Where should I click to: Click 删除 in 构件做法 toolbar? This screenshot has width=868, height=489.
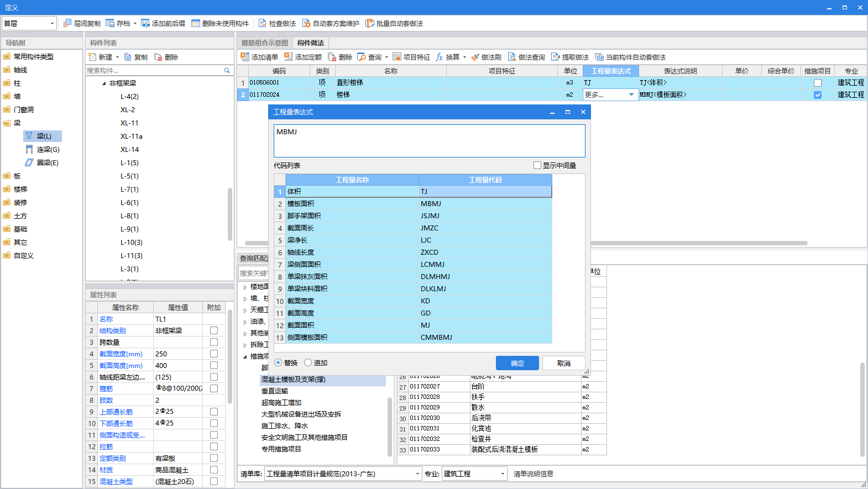[340, 57]
